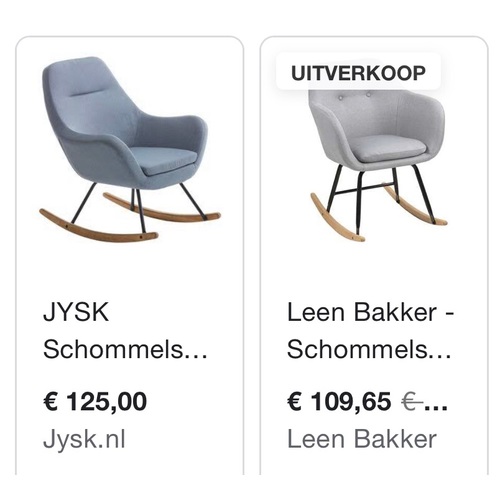
Task: Open the truncated Schommels… title under JYSK
Action: pos(125,350)
